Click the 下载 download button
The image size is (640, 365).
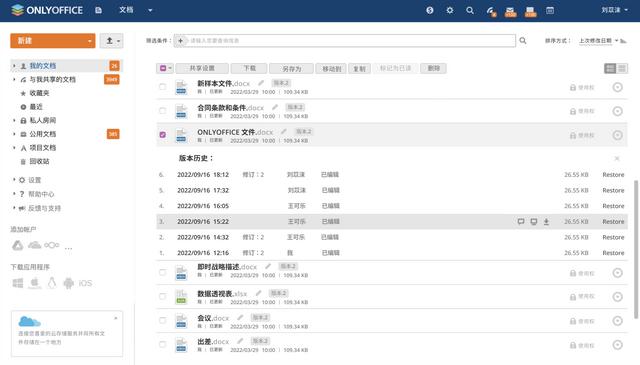click(x=249, y=69)
